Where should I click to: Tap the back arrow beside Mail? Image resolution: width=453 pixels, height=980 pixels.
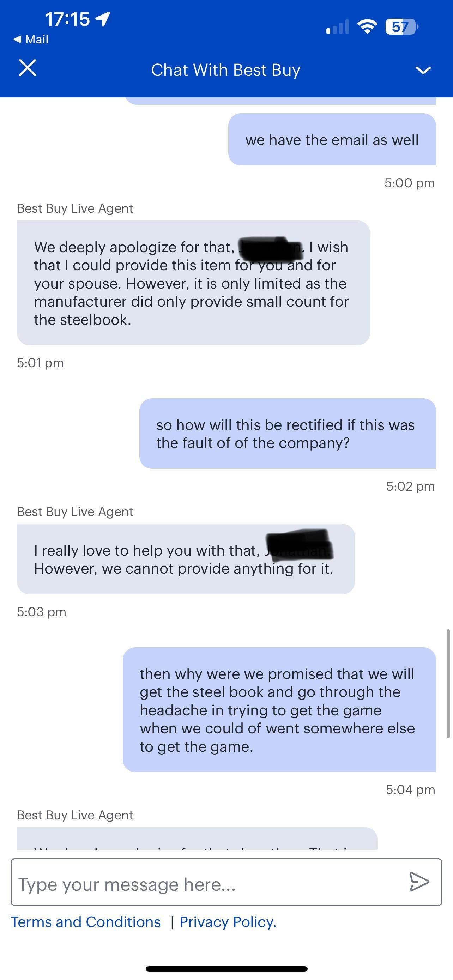[x=18, y=38]
